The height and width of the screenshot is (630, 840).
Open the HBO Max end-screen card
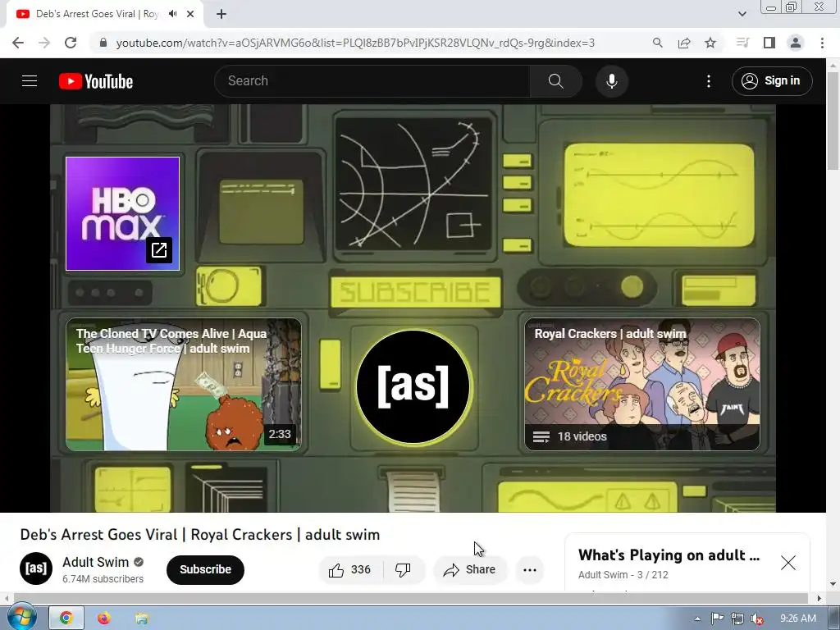click(x=122, y=213)
